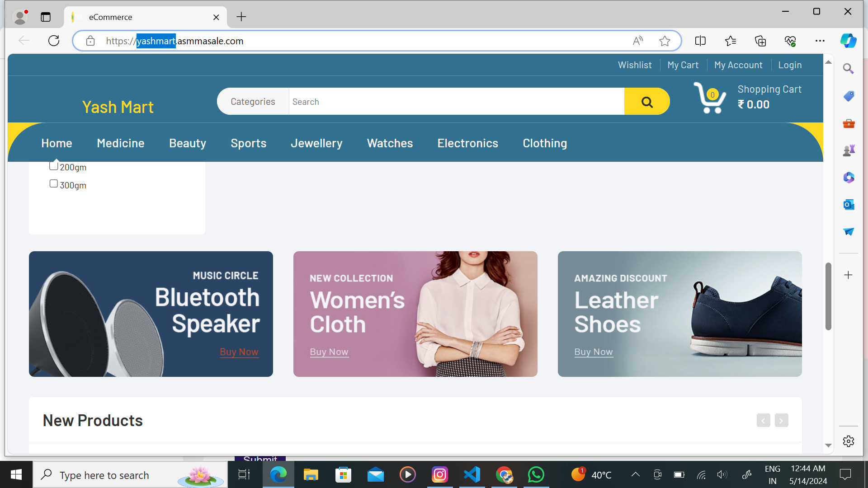Viewport: 868px width, 488px height.
Task: Click into the product Search field
Action: [456, 102]
